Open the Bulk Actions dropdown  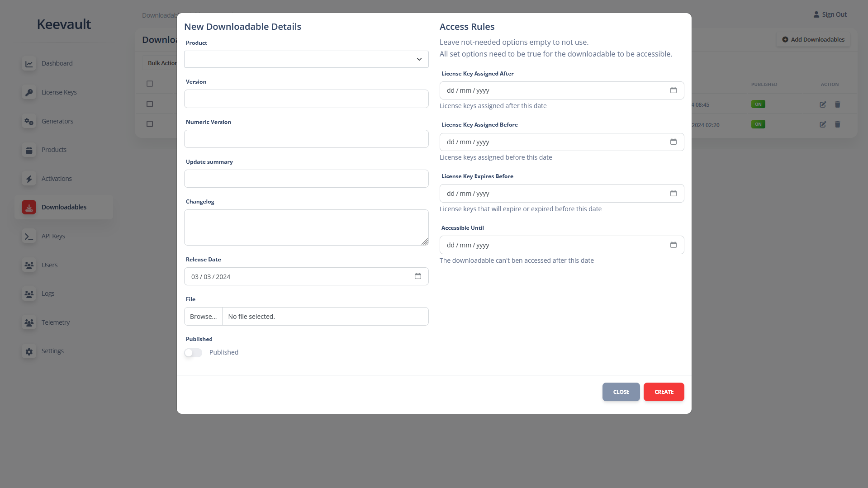tap(161, 63)
